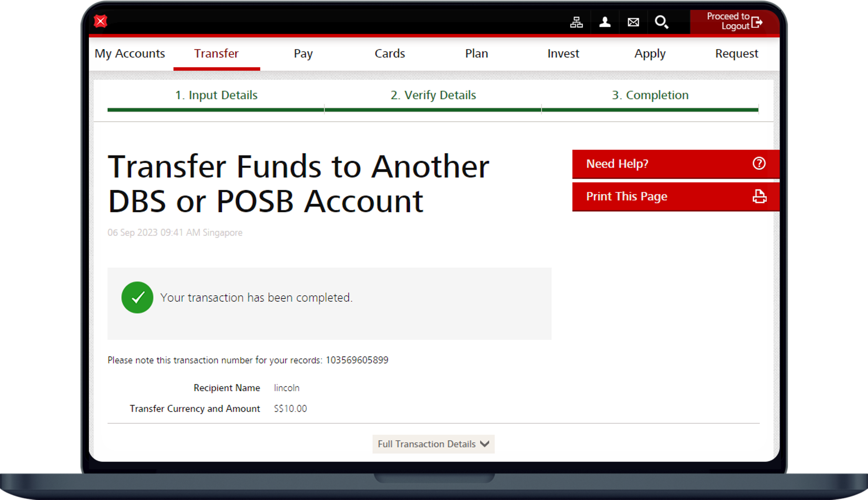Switch to the Cards tab
868x500 pixels.
pyautogui.click(x=390, y=54)
